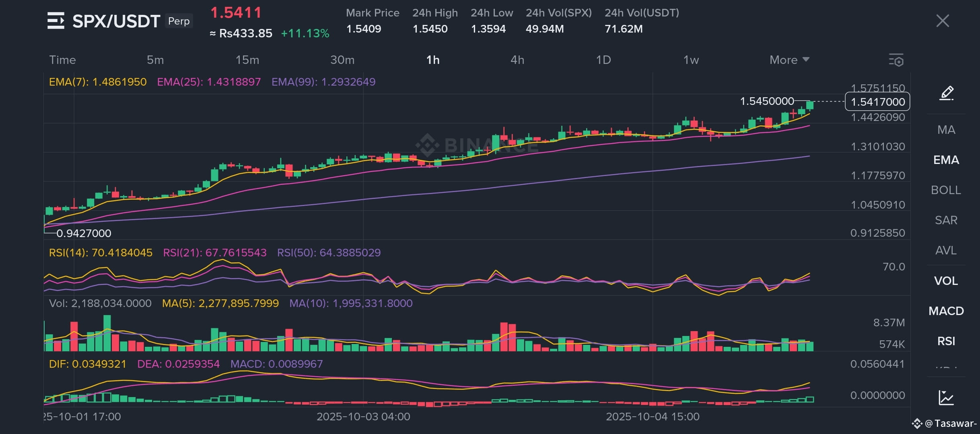Select the 30m timeframe
980x434 pixels.
coord(342,60)
